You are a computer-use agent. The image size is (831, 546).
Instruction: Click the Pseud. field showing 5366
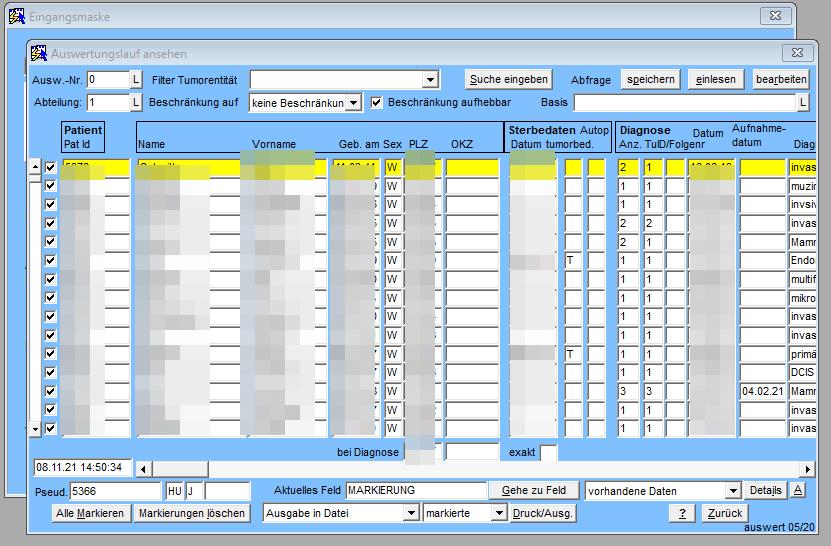(115, 491)
